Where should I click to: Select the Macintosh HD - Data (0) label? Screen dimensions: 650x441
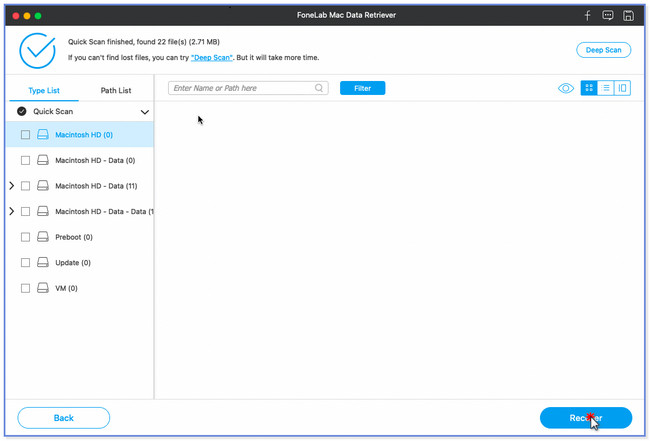click(x=95, y=160)
